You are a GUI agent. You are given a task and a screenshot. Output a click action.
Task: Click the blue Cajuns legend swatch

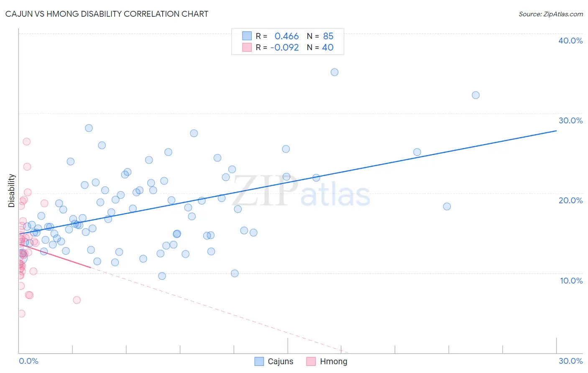(x=259, y=361)
